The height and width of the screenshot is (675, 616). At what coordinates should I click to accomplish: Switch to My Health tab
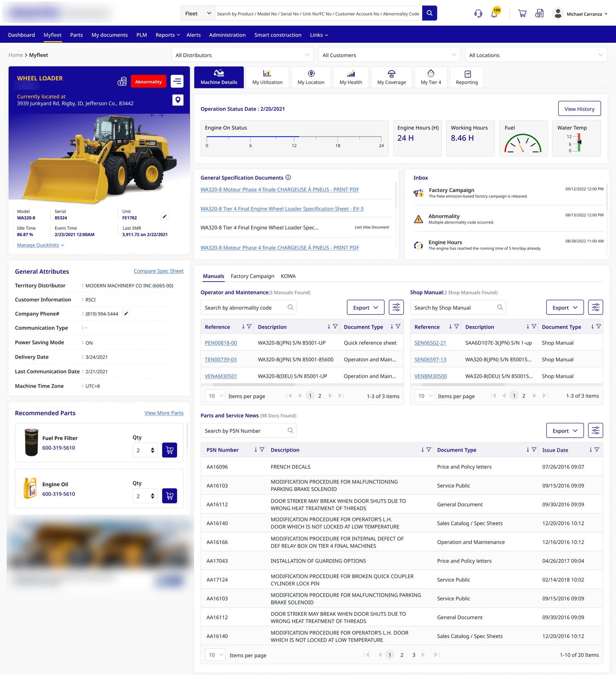tap(351, 77)
